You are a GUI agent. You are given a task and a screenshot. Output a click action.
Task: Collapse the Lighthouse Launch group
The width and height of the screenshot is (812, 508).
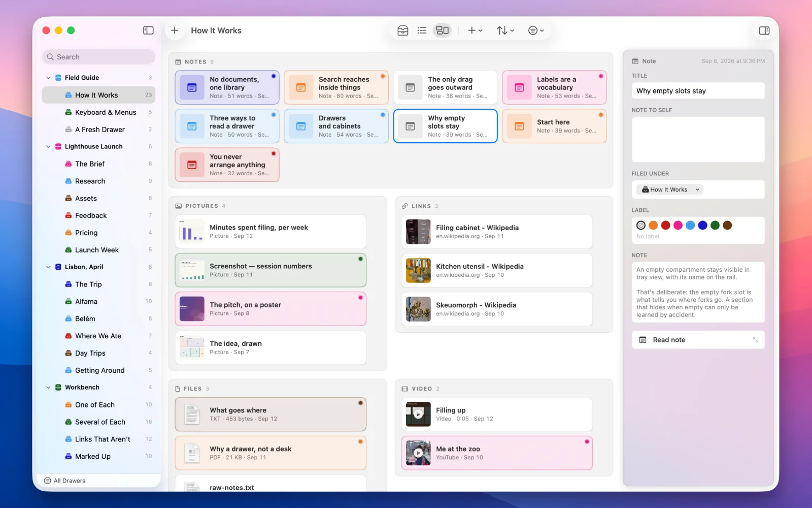pos(48,146)
